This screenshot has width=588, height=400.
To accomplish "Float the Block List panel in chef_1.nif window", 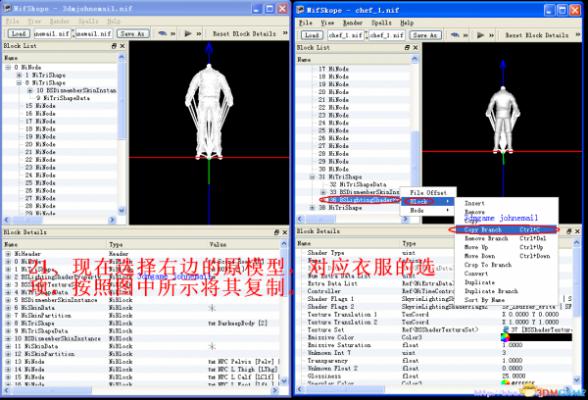I will point(407,48).
